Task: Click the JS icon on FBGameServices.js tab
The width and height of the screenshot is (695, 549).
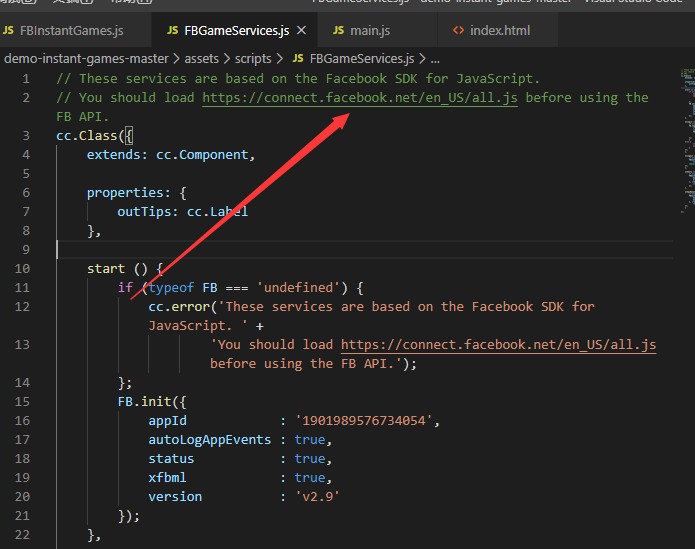Action: coord(172,30)
